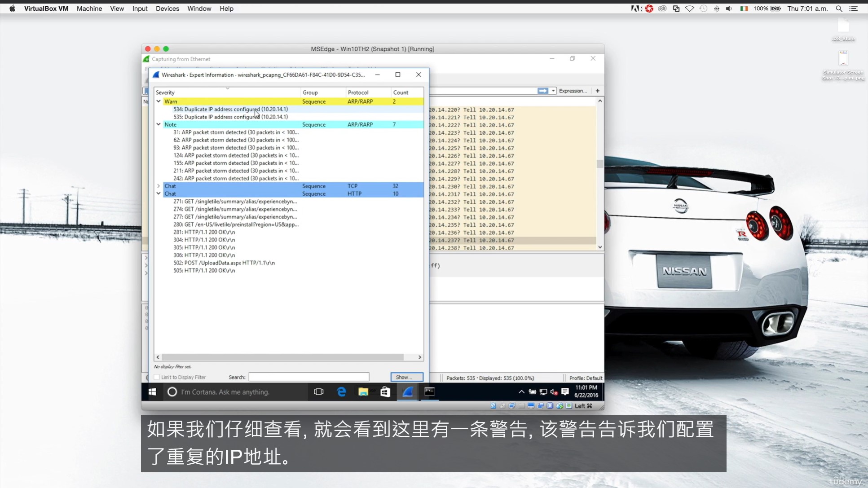Click the Action Center notification icon
Viewport: 868px width, 488px height.
(565, 392)
